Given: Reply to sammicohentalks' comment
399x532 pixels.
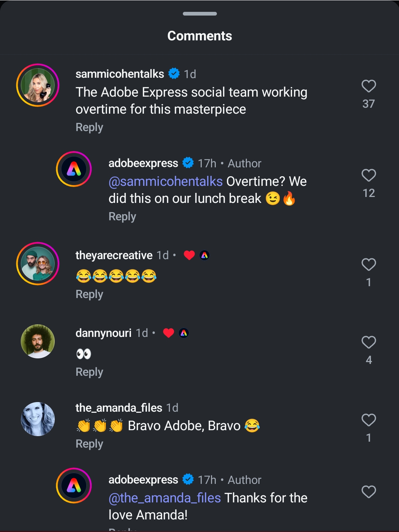Looking at the screenshot, I should coord(89,127).
